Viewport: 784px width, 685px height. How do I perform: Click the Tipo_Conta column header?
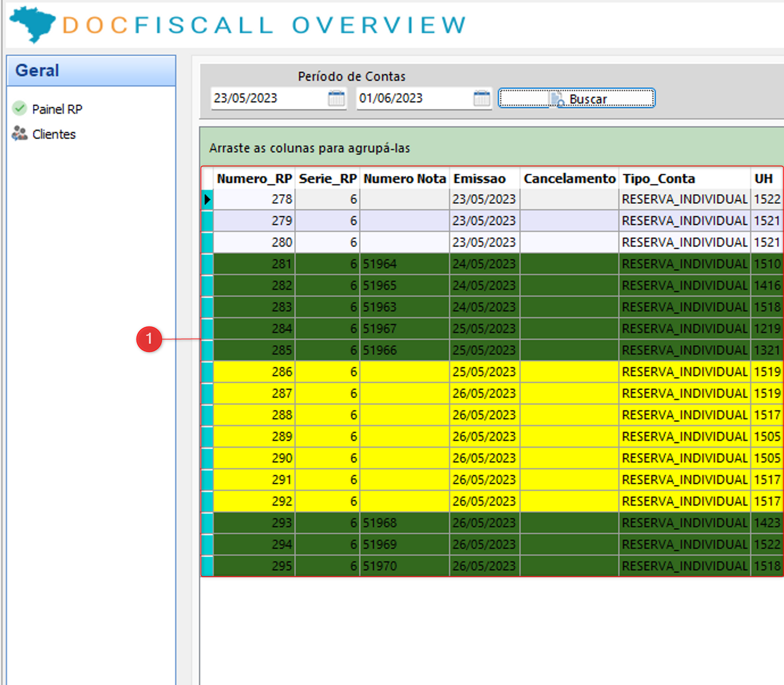pyautogui.click(x=659, y=179)
